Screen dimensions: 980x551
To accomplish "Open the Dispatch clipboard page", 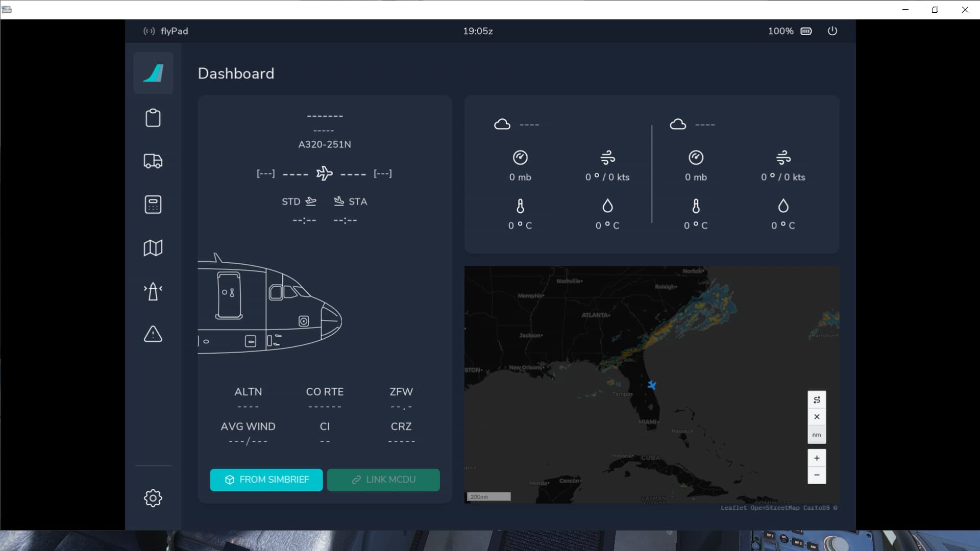I will [x=153, y=118].
